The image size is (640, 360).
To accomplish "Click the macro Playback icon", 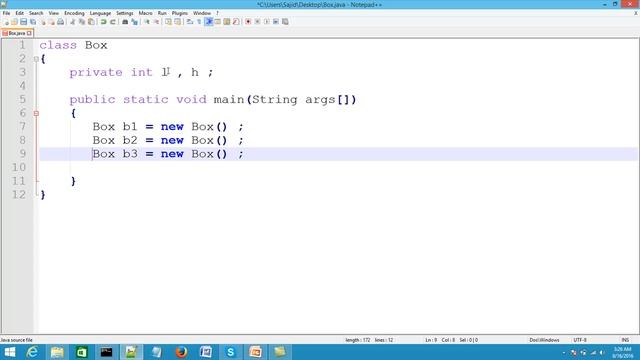I will pos(266,22).
